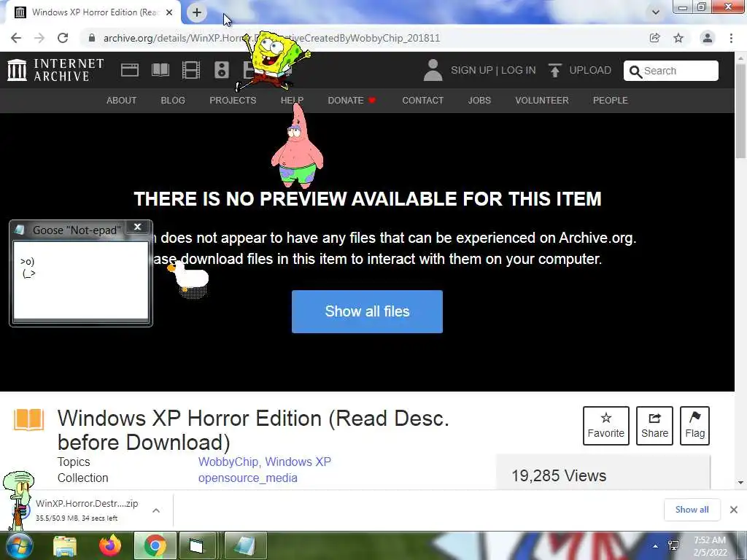Open the WinXP.Horror.Destr...zip download item

point(86,510)
